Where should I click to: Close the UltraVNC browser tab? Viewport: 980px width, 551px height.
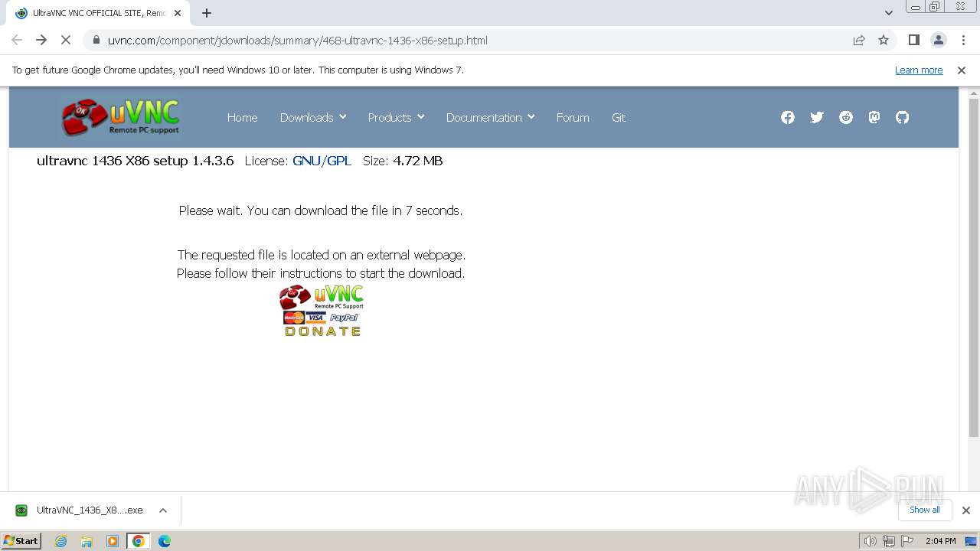(x=178, y=13)
